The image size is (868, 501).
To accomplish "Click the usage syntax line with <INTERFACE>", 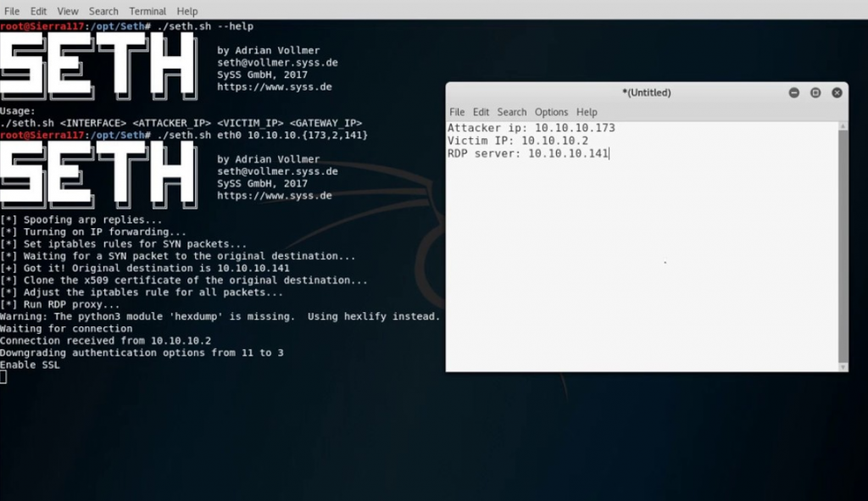I will coord(181,123).
